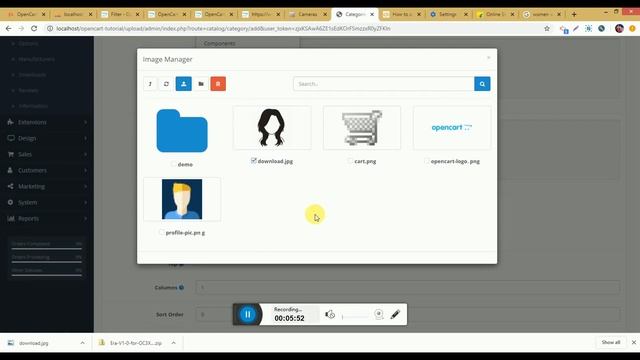Run the image search with the magnifier button
This screenshot has width=640, height=360.
(482, 84)
